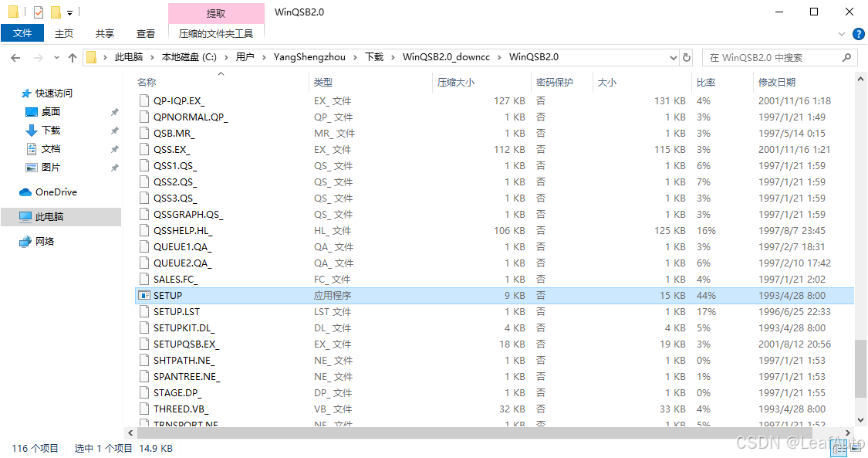Click the horizontal scrollbar right arrow

click(848, 433)
